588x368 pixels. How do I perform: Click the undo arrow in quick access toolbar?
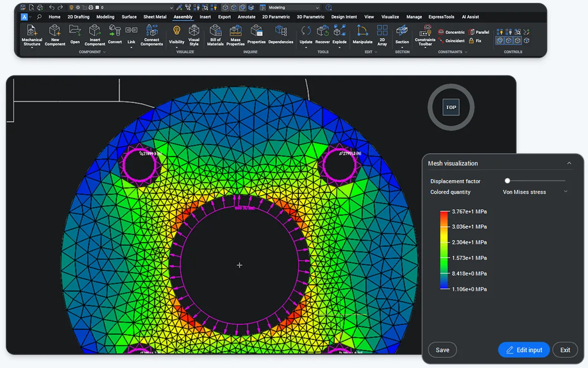(51, 7)
